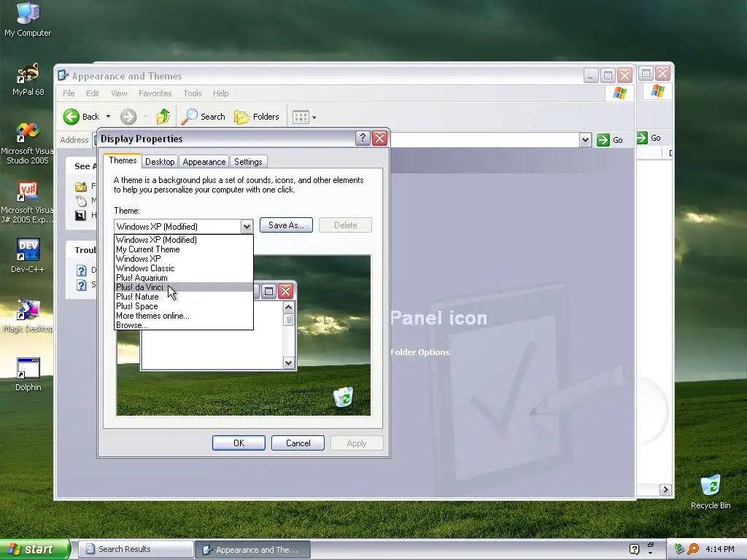The height and width of the screenshot is (560, 747).
Task: Click the green Back arrow icon
Action: click(x=71, y=117)
